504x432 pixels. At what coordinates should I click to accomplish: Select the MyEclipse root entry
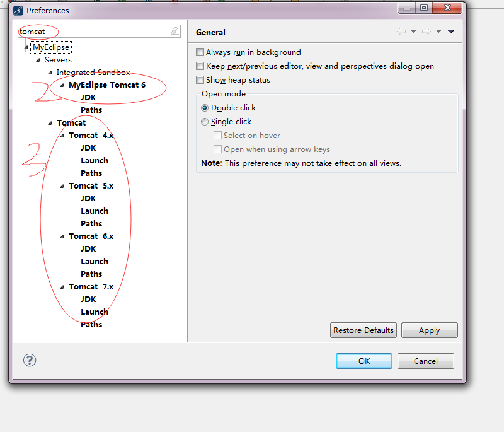click(51, 47)
